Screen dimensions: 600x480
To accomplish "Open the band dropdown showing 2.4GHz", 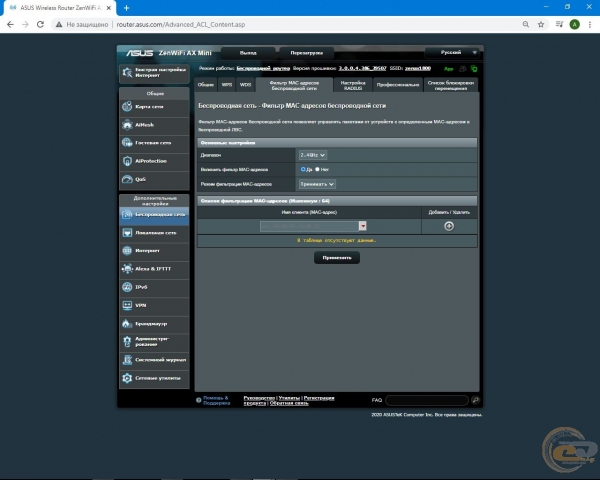I will 312,155.
